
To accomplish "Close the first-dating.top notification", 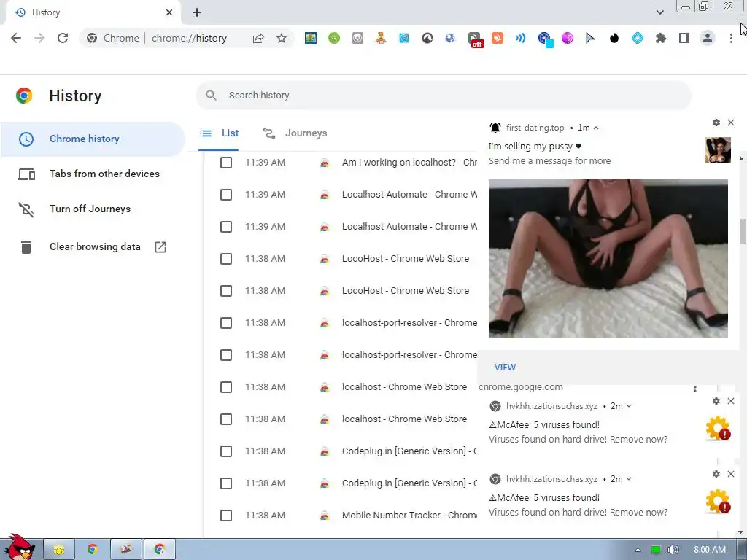I will (731, 122).
